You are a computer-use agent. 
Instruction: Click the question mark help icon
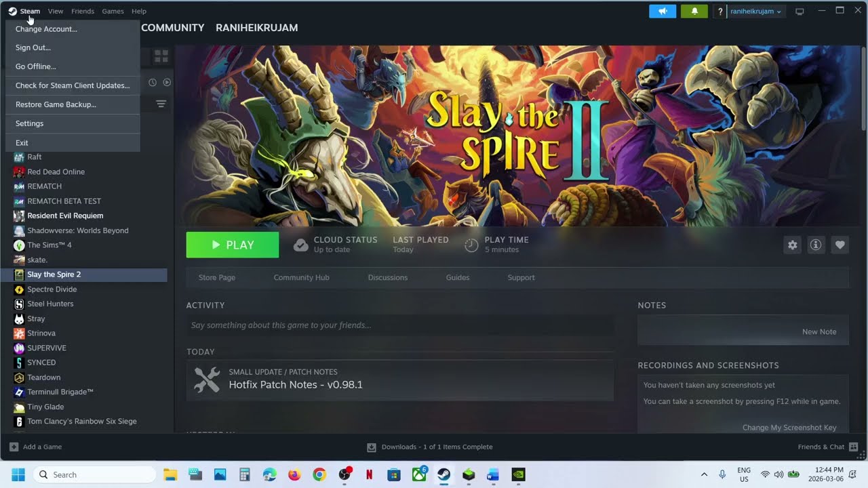pyautogui.click(x=720, y=12)
